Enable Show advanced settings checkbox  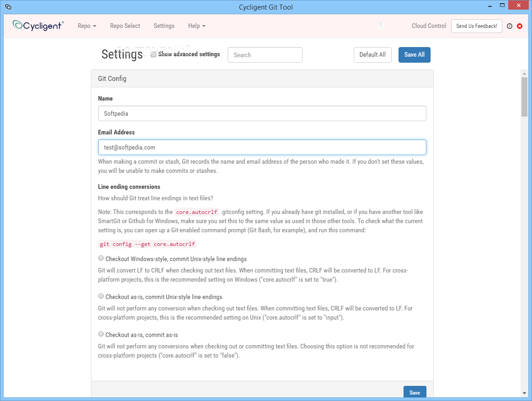click(154, 54)
